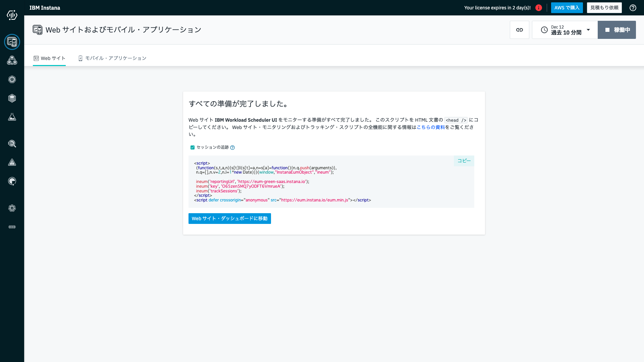Open the Analytics magnifier icon
Viewport: 644px width, 362px height.
click(12, 143)
